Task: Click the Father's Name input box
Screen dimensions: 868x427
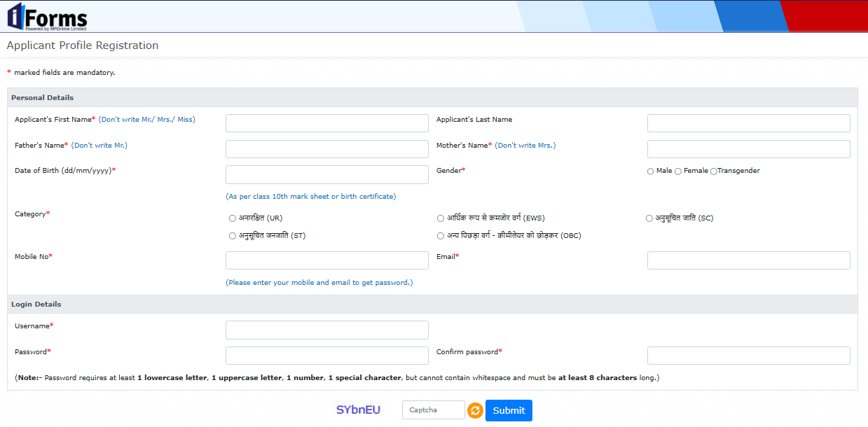Action: click(x=326, y=149)
